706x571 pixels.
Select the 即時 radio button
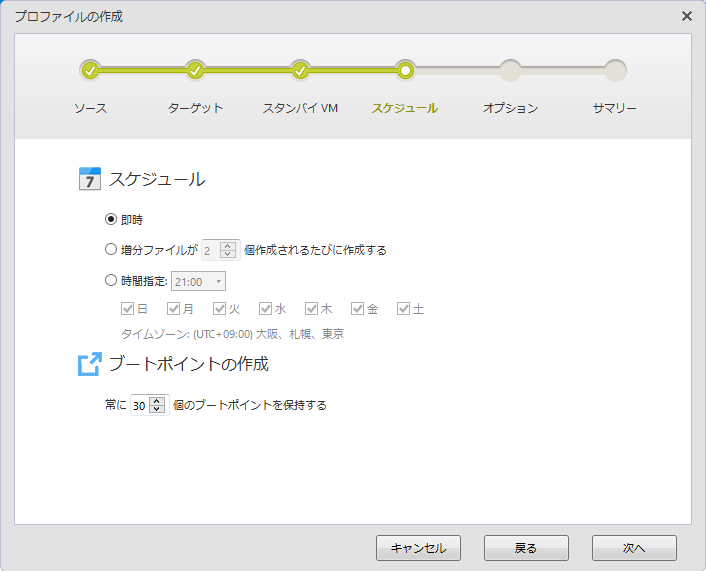pos(111,220)
